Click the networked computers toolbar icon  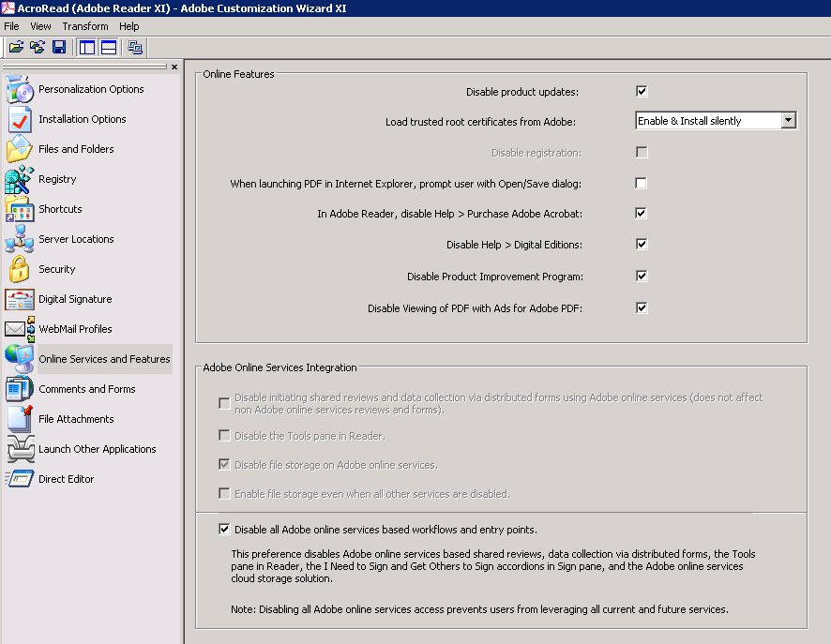(x=135, y=47)
